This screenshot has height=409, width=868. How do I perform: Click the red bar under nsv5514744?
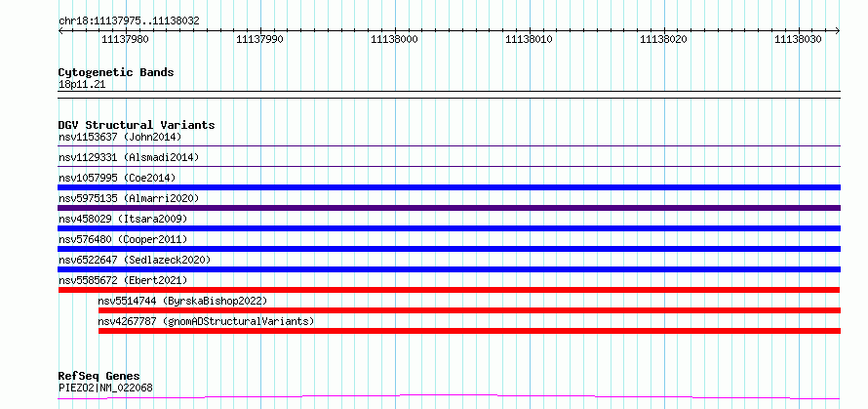(469, 310)
